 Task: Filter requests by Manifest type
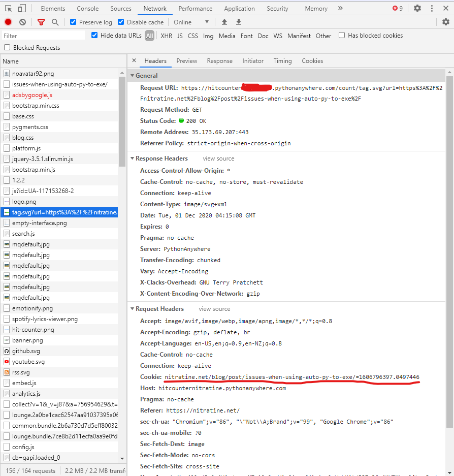click(299, 36)
